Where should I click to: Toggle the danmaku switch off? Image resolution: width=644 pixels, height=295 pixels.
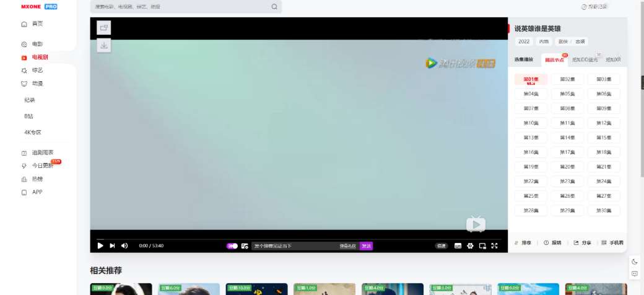click(232, 246)
